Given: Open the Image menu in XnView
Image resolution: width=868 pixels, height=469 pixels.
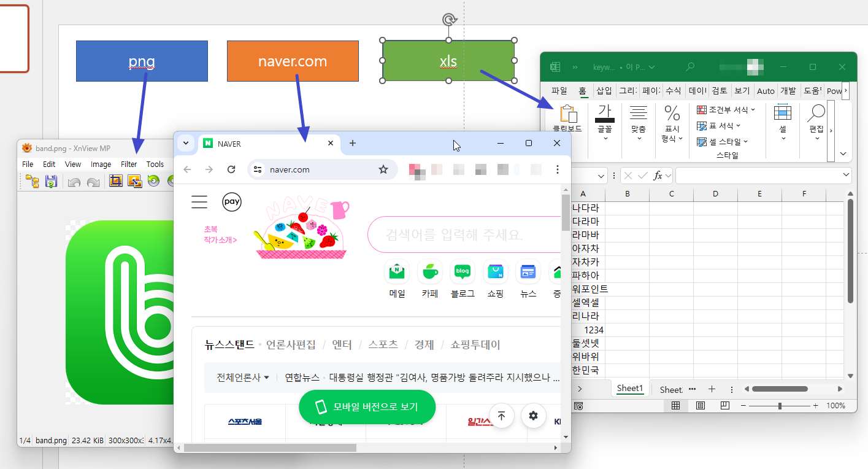Looking at the screenshot, I should (101, 164).
